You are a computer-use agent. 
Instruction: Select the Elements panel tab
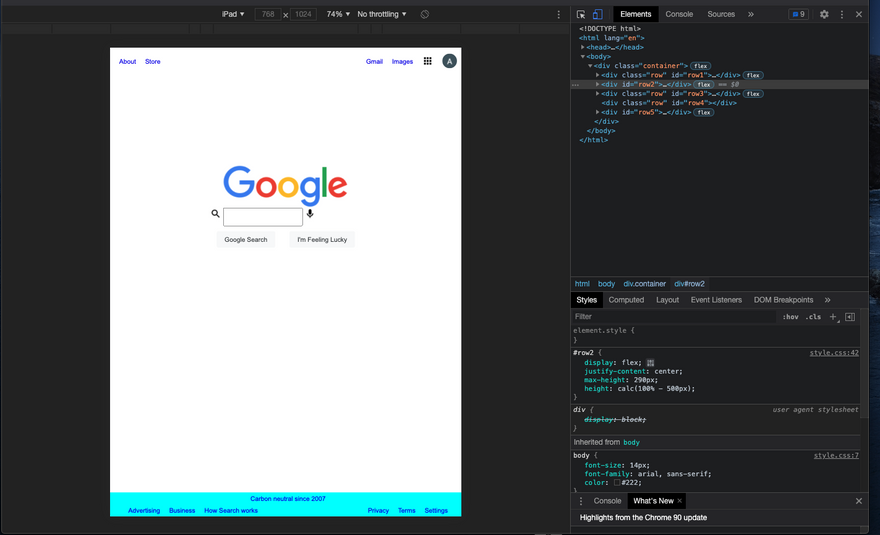[x=635, y=15]
